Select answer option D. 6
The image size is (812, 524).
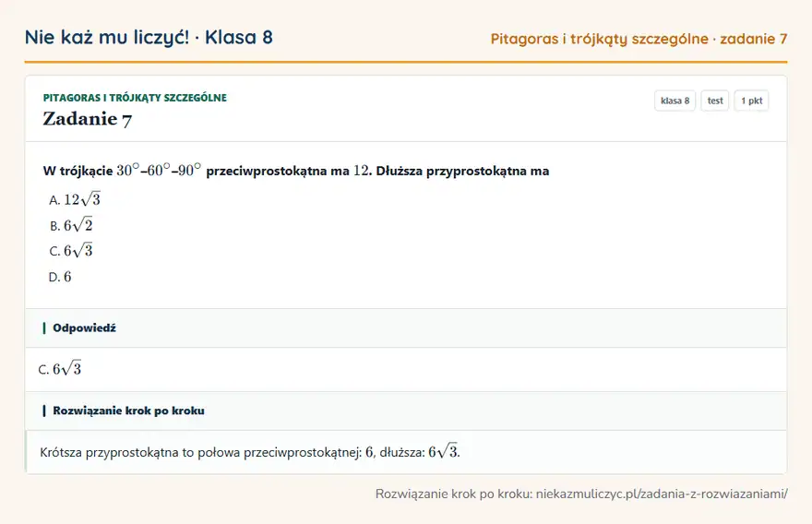point(60,277)
